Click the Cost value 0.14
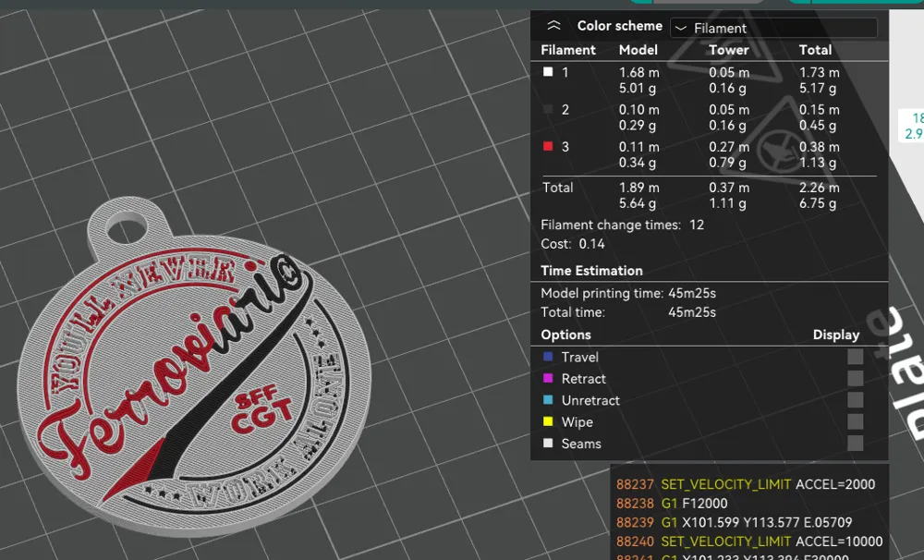 (x=591, y=243)
